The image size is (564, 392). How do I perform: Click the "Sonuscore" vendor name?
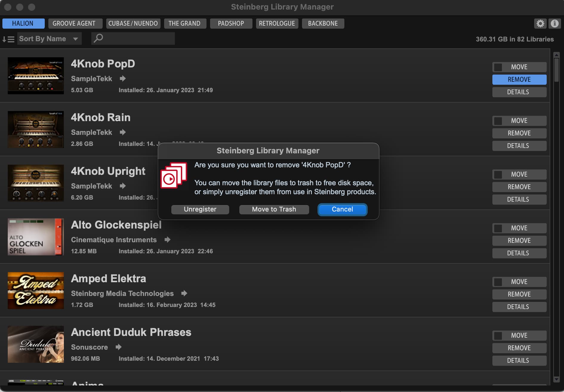tap(90, 347)
